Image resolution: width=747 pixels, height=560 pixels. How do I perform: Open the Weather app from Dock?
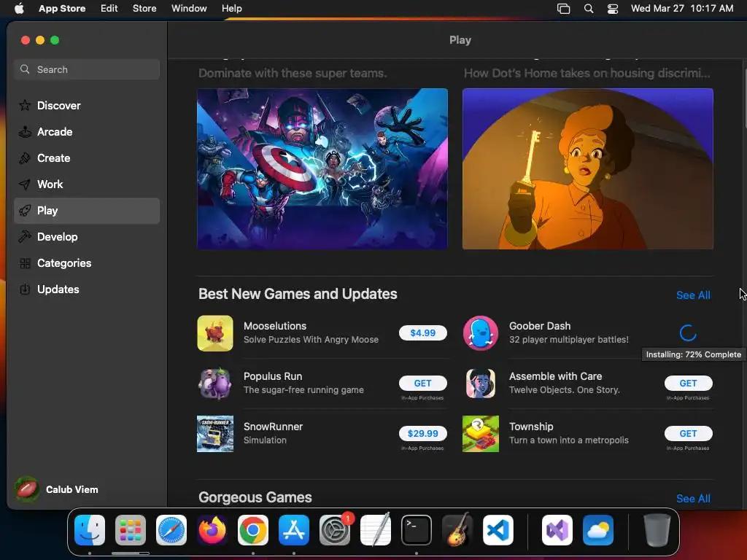click(598, 530)
